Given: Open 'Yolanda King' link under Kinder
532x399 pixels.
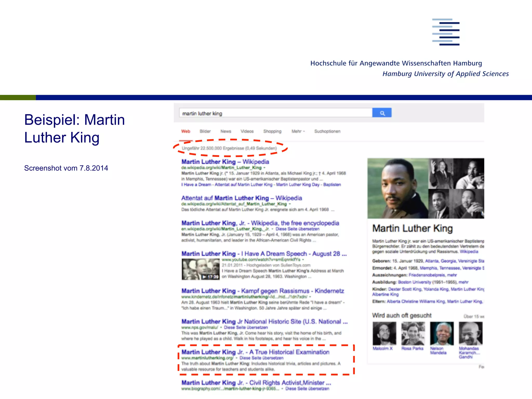Looking at the screenshot, I should [436, 289].
